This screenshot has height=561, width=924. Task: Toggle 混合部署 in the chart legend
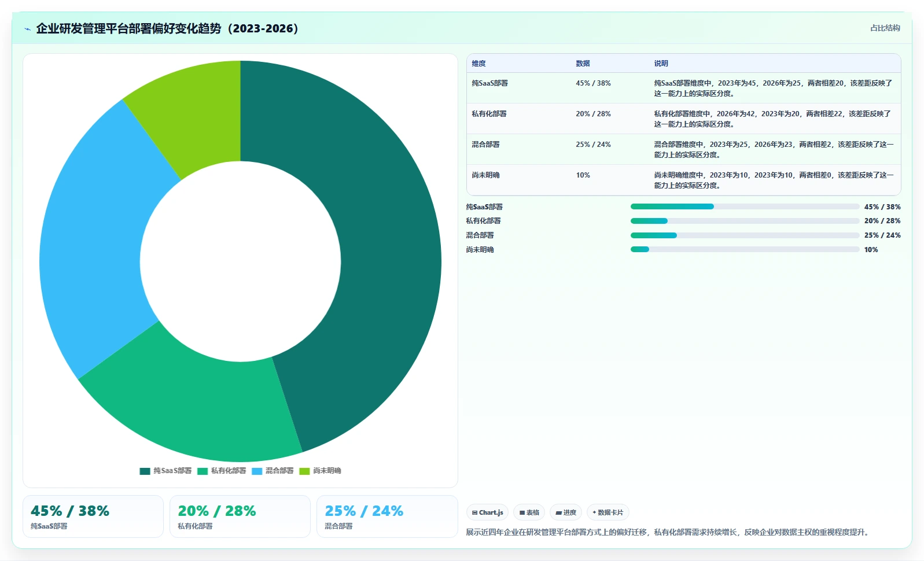pyautogui.click(x=273, y=471)
